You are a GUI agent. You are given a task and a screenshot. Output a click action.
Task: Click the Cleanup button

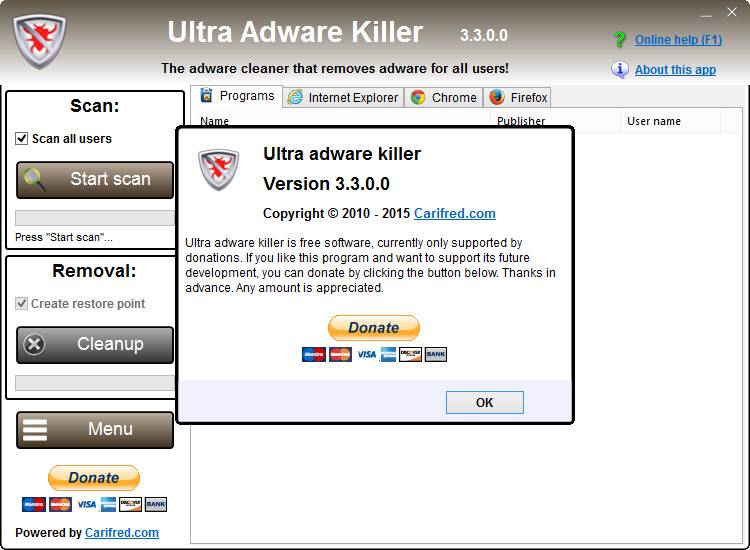[x=95, y=345]
